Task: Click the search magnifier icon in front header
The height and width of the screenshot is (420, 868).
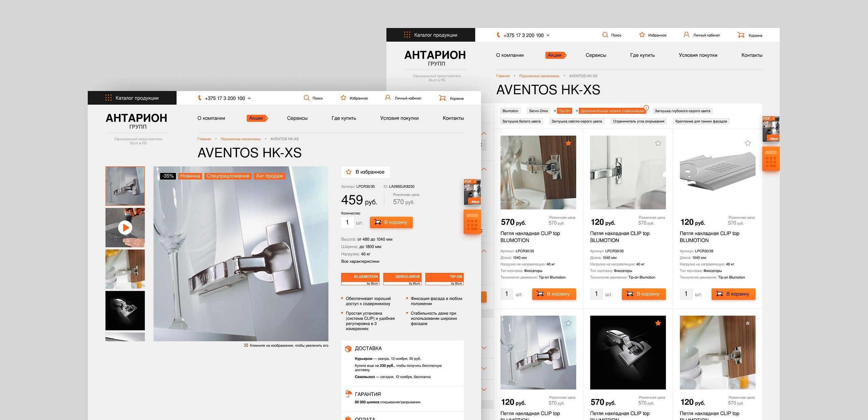Action: [x=307, y=98]
